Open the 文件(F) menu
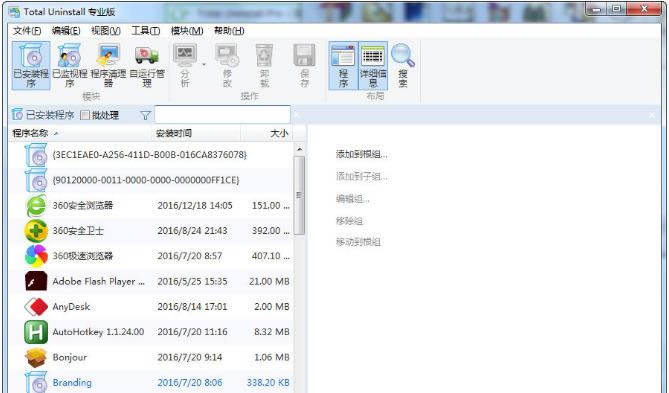Viewport: 669px width, 393px height. point(27,31)
